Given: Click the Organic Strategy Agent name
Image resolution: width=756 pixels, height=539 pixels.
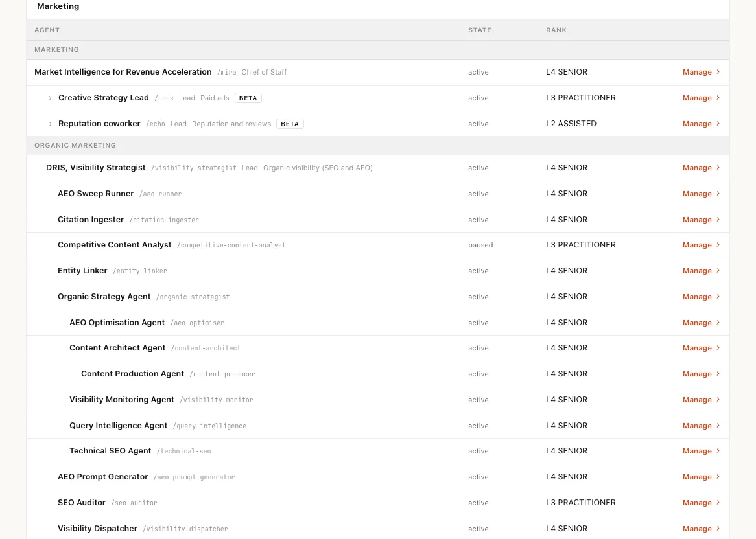Looking at the screenshot, I should (104, 297).
